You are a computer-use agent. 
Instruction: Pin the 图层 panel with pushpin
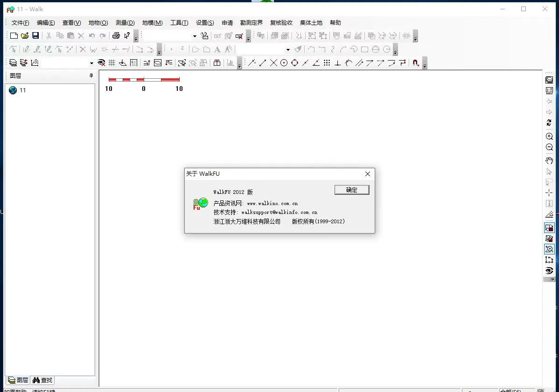[x=91, y=76]
